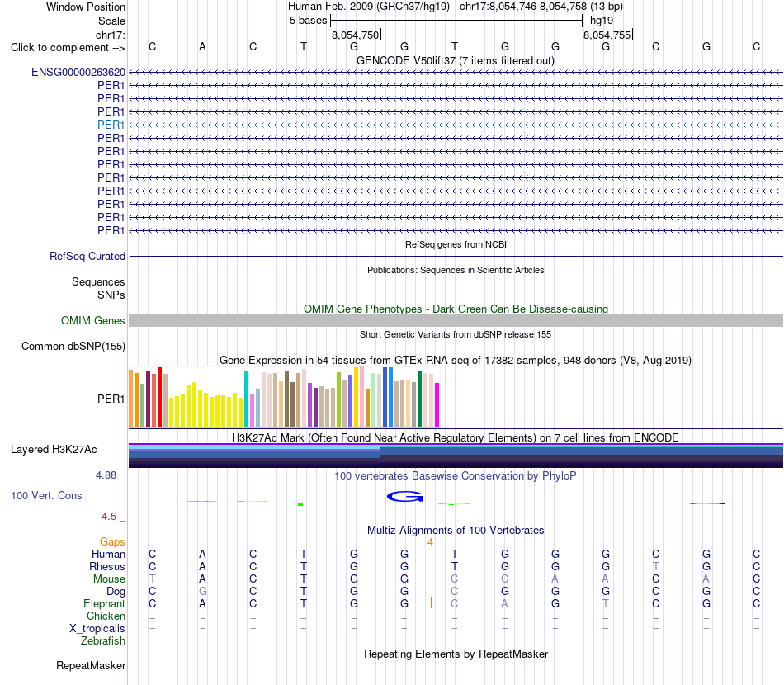Click the RepeatMasker track label
The image size is (784, 685).
pyautogui.click(x=91, y=665)
